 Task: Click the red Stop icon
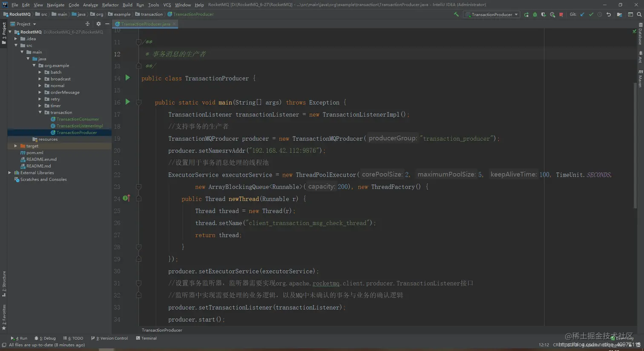tap(561, 14)
